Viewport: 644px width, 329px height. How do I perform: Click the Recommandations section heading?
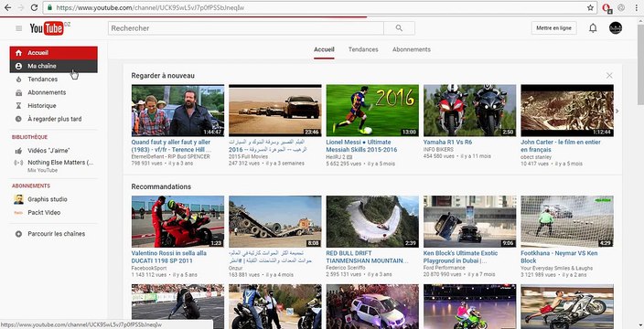[x=161, y=186]
